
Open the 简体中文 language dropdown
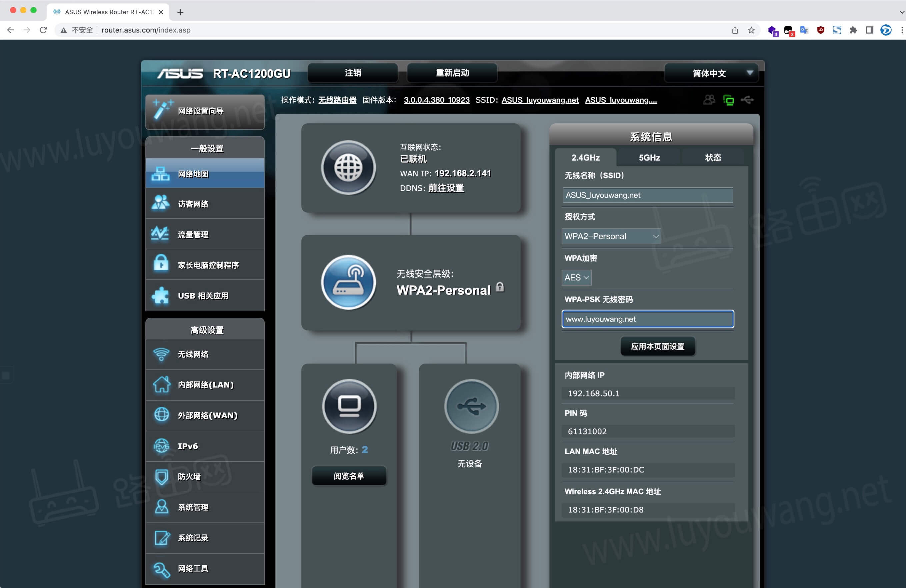(711, 73)
